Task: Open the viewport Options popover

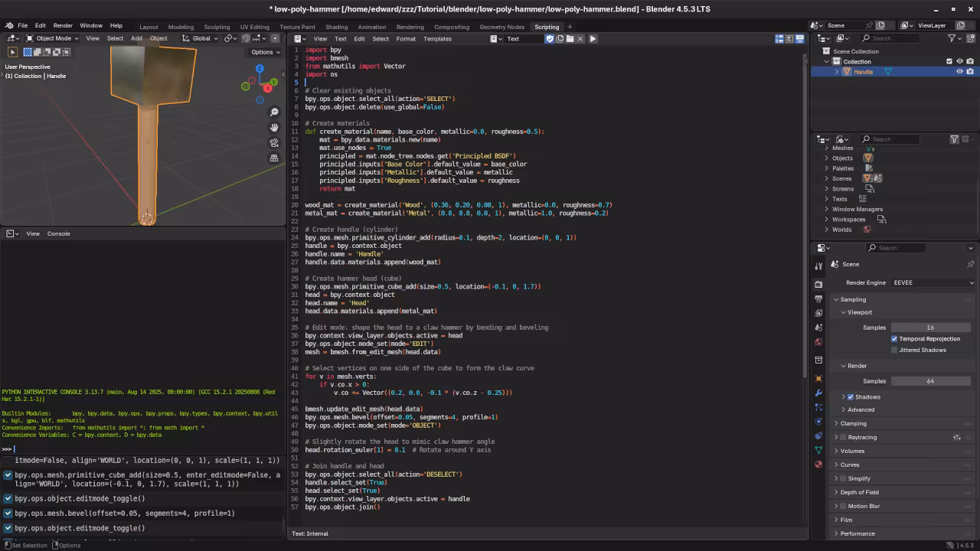Action: [265, 52]
